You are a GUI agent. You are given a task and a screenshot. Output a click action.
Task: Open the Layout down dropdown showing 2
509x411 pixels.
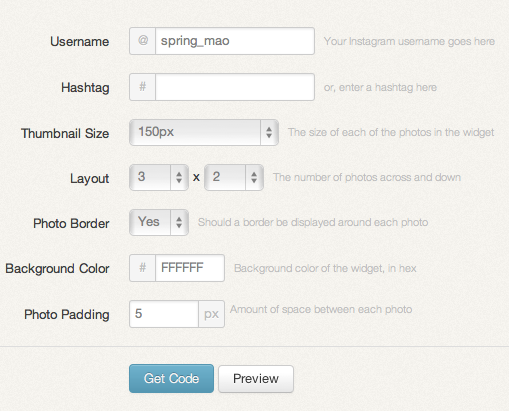[234, 177]
